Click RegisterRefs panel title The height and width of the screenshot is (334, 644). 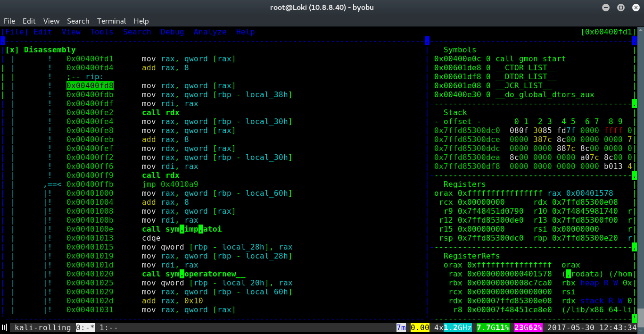point(472,256)
